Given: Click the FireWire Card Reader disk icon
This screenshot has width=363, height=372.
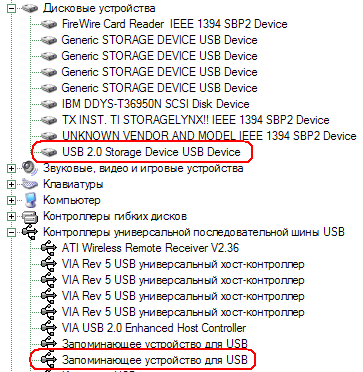Looking at the screenshot, I should click(49, 24).
